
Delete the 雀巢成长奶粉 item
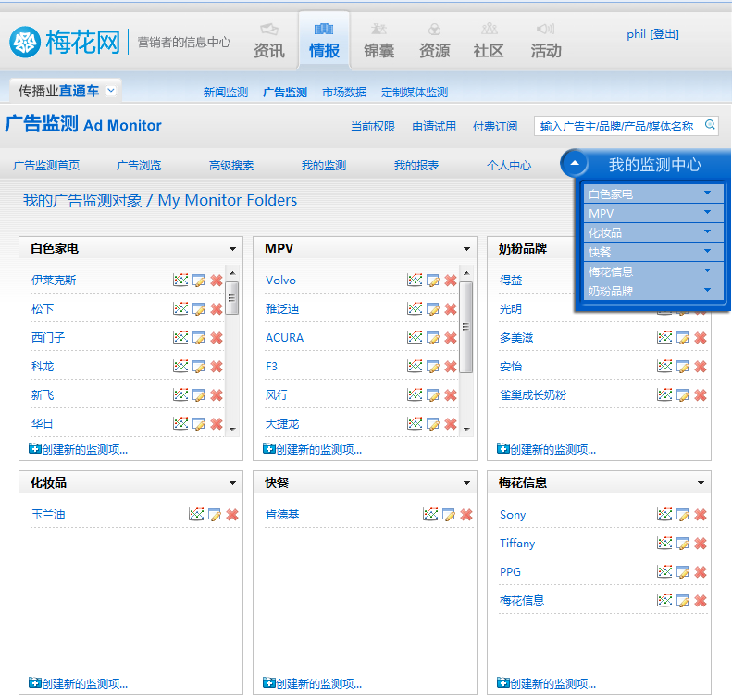point(701,395)
